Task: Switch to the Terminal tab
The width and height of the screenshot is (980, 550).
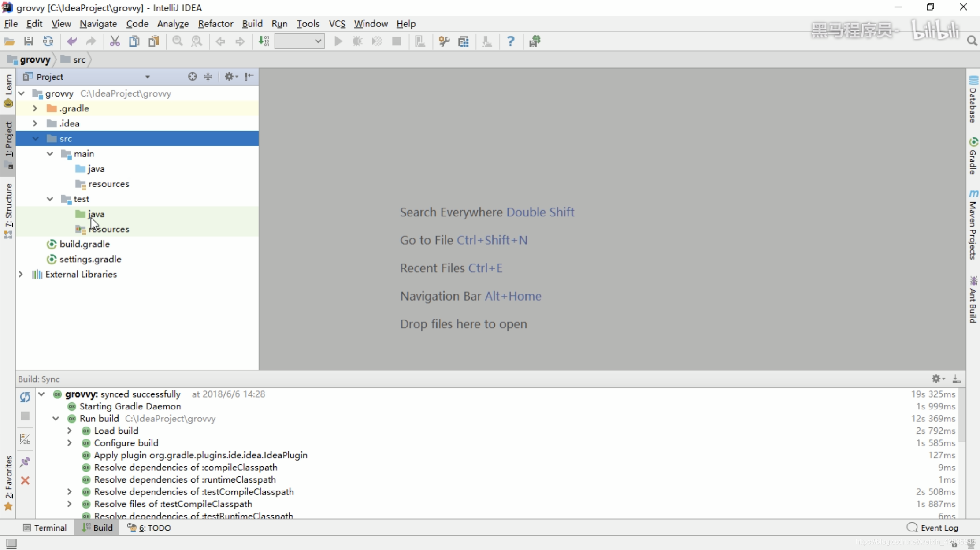Action: pos(45,528)
